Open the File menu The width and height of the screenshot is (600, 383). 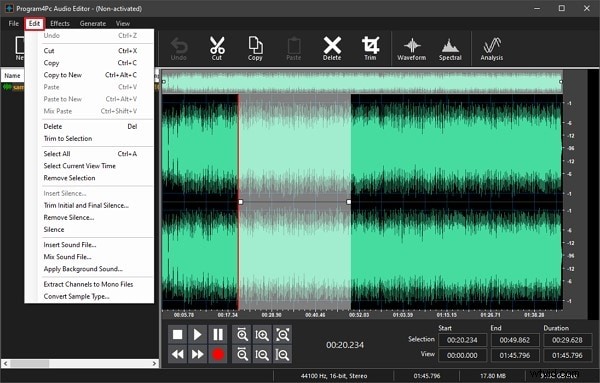pyautogui.click(x=13, y=23)
